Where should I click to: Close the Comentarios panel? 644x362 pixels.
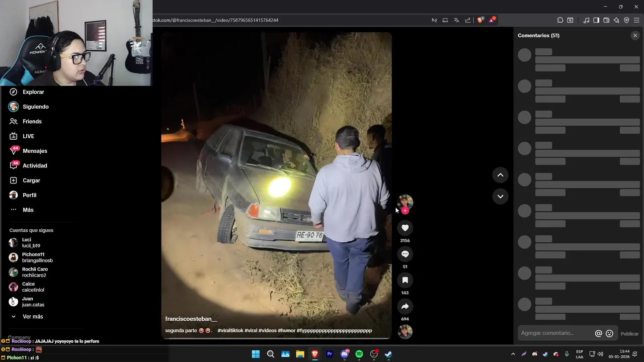[x=635, y=36]
